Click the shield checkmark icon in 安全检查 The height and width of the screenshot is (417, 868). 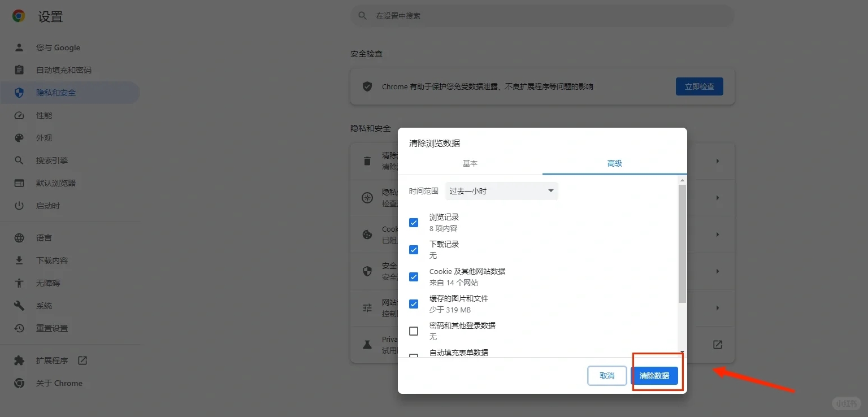(367, 86)
